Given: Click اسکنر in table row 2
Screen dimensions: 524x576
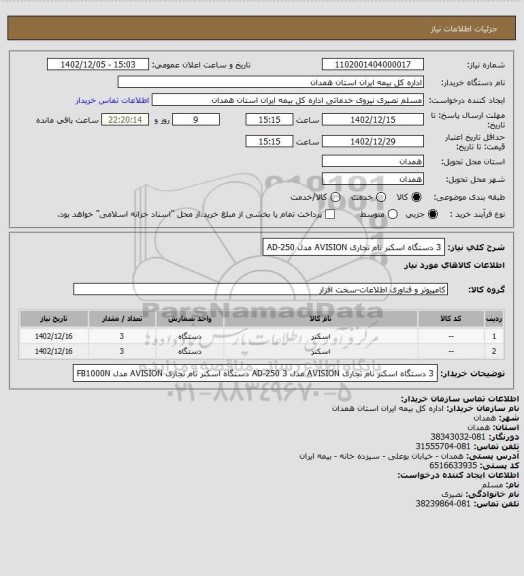Looking at the screenshot, I should point(320,352).
